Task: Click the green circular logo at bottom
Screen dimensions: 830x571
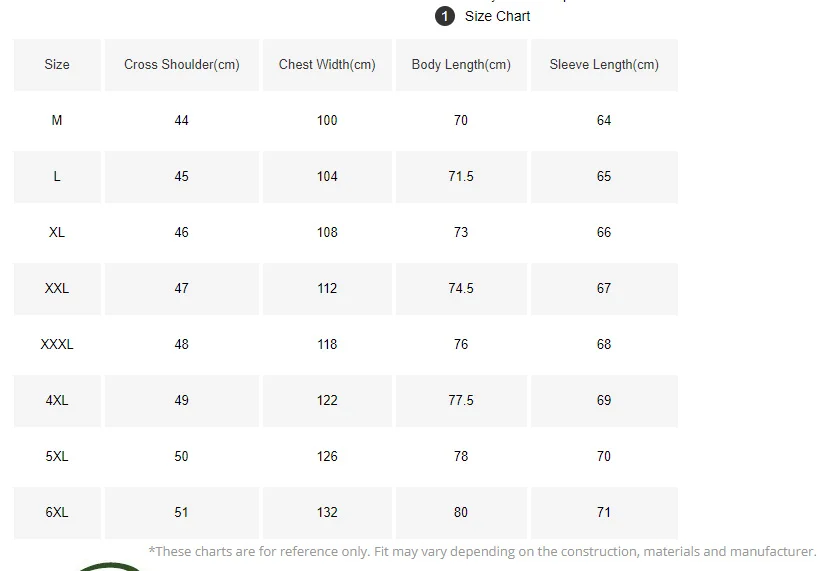Action: point(111,567)
